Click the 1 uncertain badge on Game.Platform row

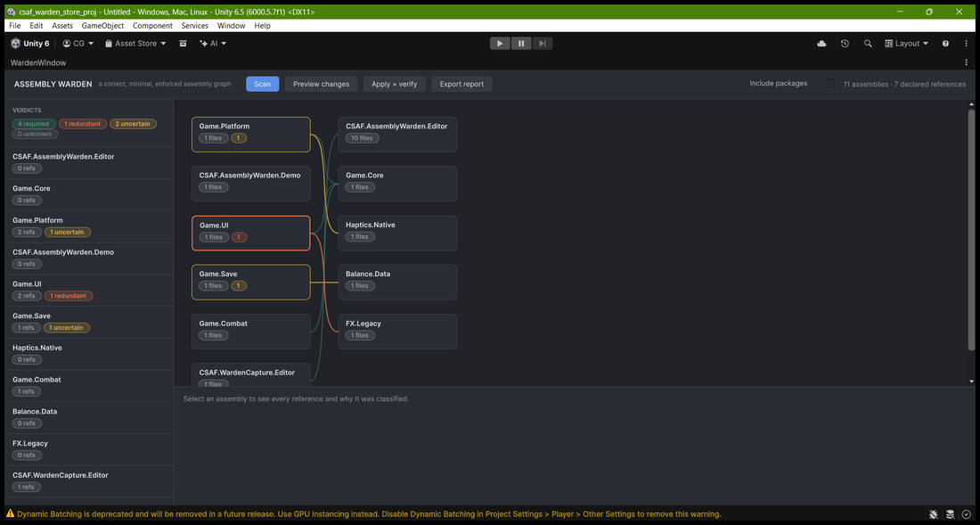[x=68, y=232]
